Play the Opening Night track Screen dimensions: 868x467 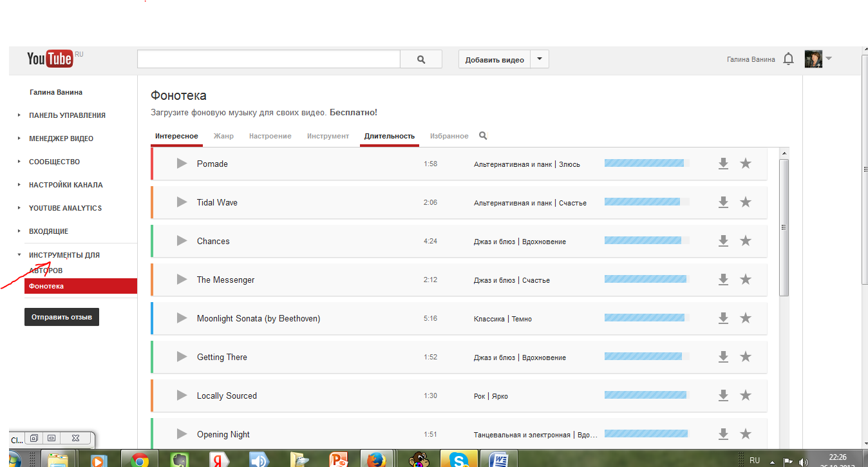pos(182,434)
